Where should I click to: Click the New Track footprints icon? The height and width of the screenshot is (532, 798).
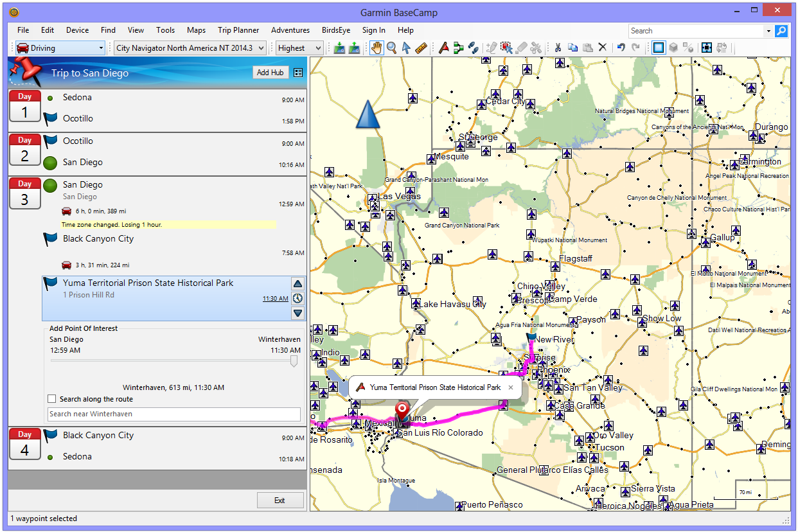[474, 48]
